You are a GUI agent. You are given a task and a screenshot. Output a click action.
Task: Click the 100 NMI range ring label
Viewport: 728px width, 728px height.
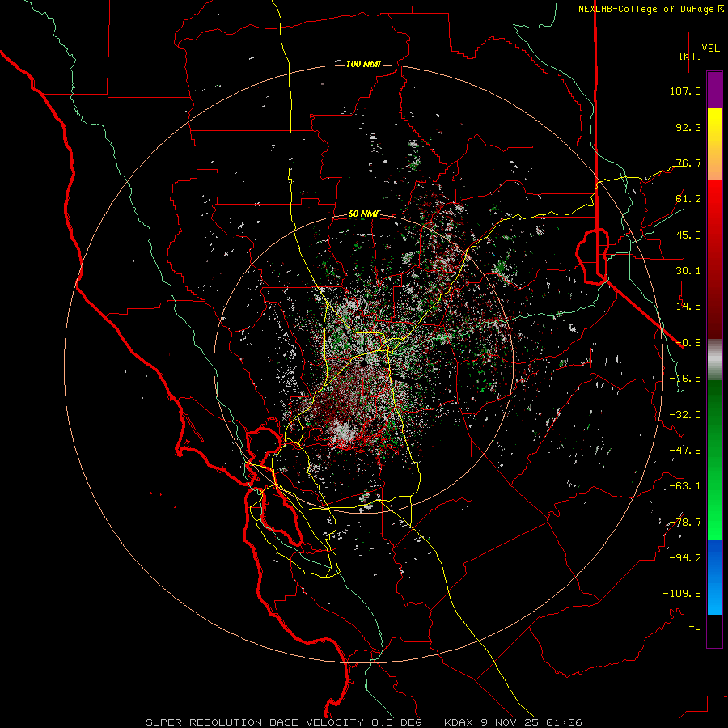coord(363,64)
